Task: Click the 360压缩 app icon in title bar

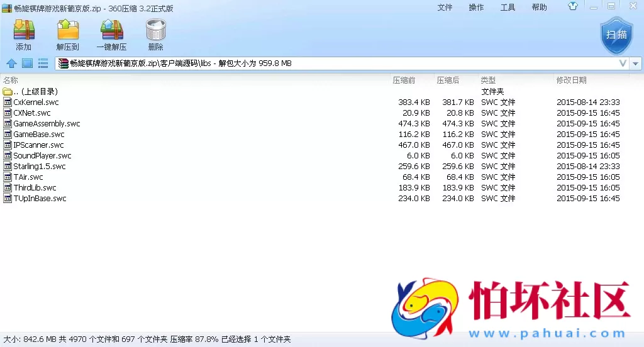Action: (6, 8)
